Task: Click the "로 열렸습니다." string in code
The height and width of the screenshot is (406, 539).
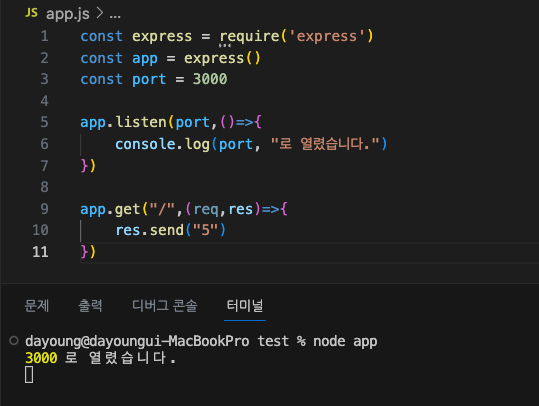Action: (x=325, y=144)
